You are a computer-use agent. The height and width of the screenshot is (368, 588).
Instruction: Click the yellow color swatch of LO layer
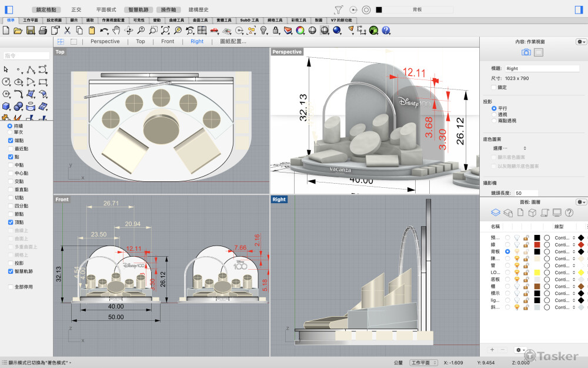537,273
